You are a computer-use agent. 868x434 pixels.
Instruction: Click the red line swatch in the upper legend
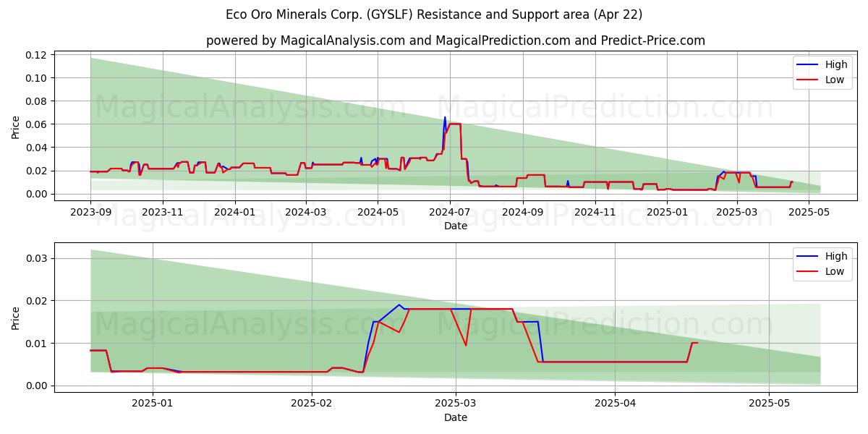(809, 80)
